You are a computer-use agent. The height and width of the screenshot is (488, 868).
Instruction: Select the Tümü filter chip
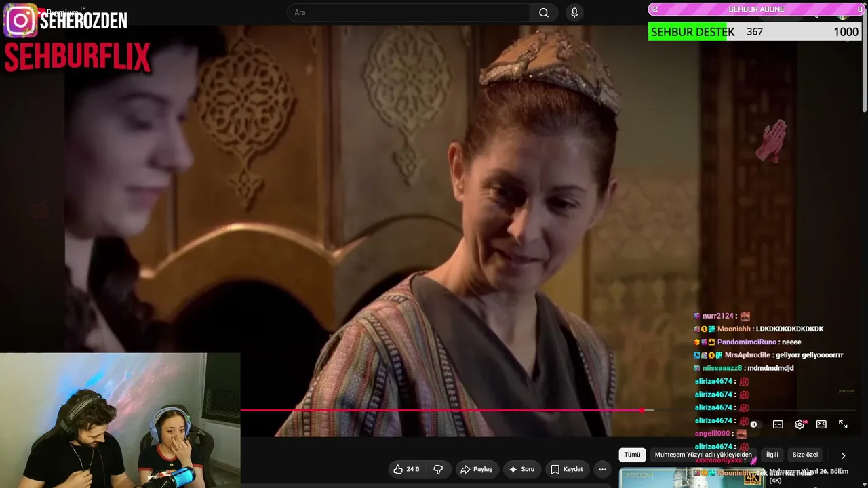pos(632,455)
